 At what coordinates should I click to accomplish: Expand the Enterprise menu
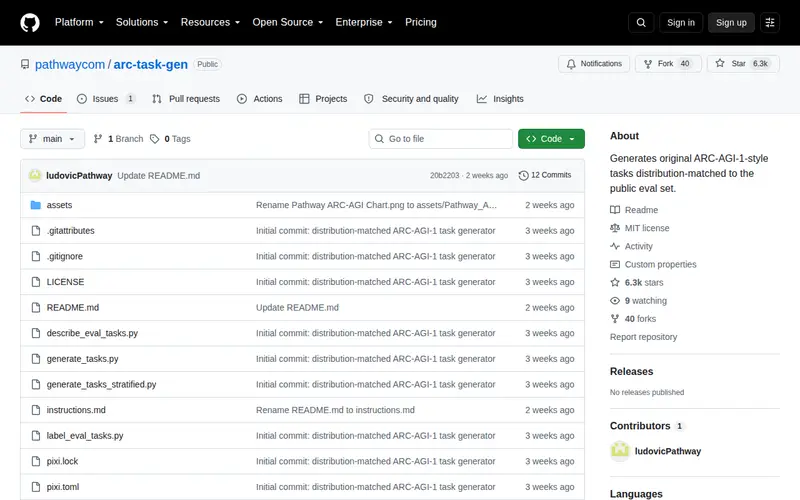(x=364, y=22)
